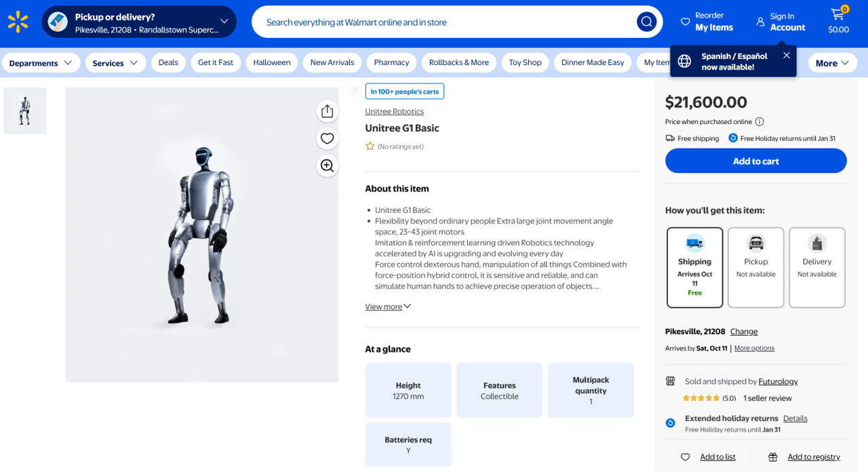
Task: Click the In 100+ people's carts badge
Action: (405, 92)
